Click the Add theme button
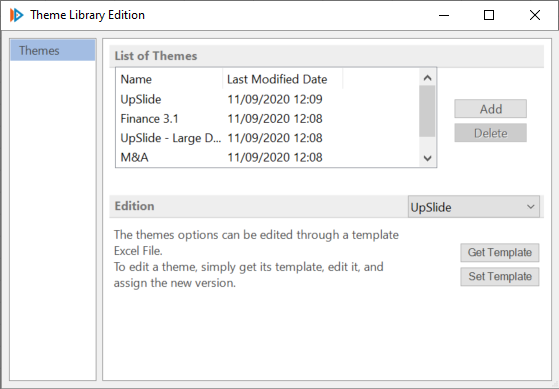The image size is (559, 389). coord(490,109)
